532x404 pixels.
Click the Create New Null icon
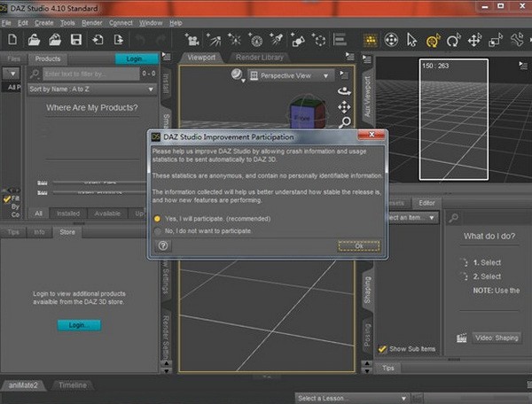pos(318,40)
